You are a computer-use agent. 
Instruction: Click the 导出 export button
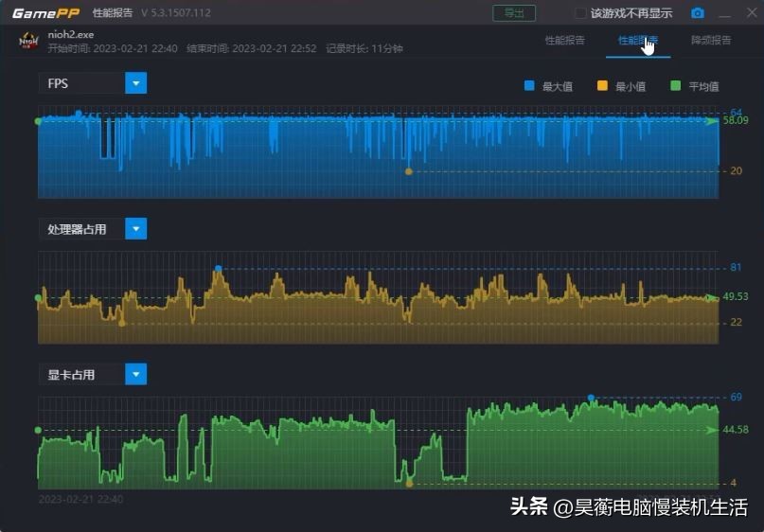[514, 13]
